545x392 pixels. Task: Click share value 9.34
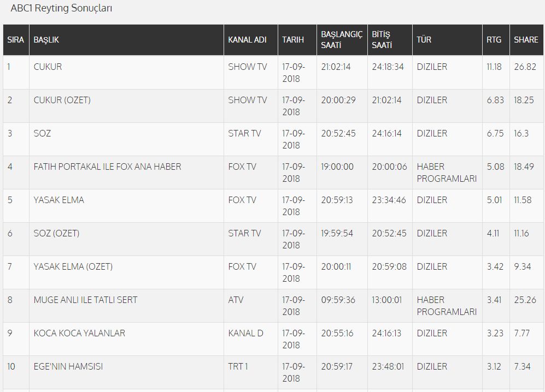coord(523,266)
